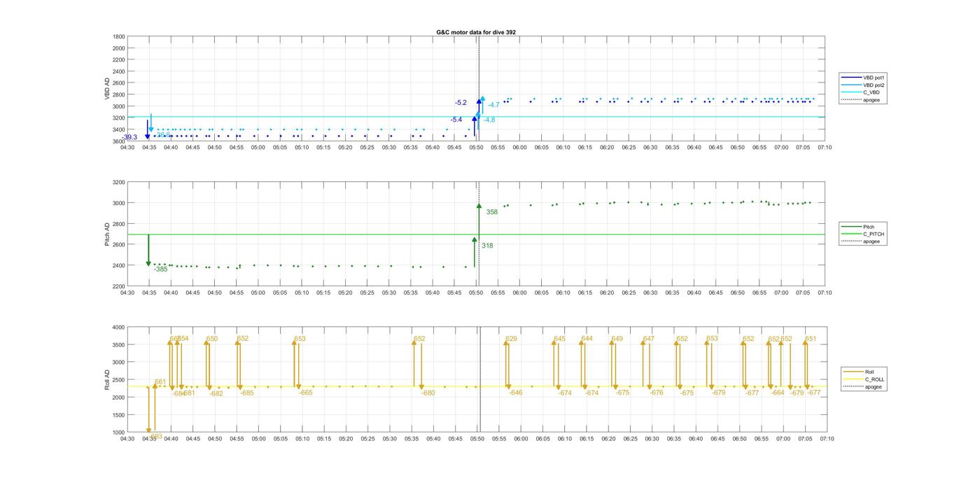Screen dimensions: 980x485
Task: Click the '-646' roll move label
Action: click(516, 393)
